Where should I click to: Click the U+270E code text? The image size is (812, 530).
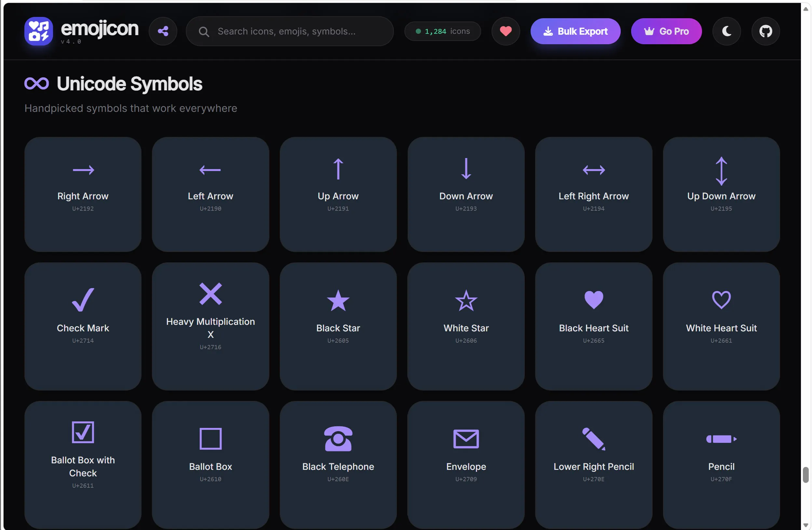pos(594,479)
